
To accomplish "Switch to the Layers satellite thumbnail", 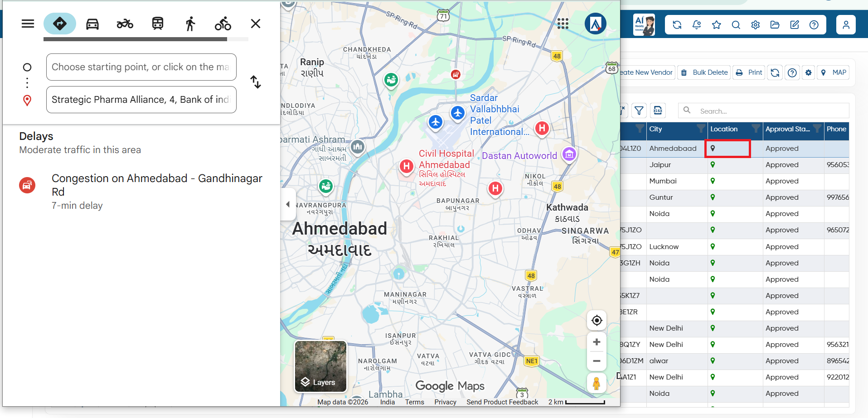I will [x=321, y=366].
